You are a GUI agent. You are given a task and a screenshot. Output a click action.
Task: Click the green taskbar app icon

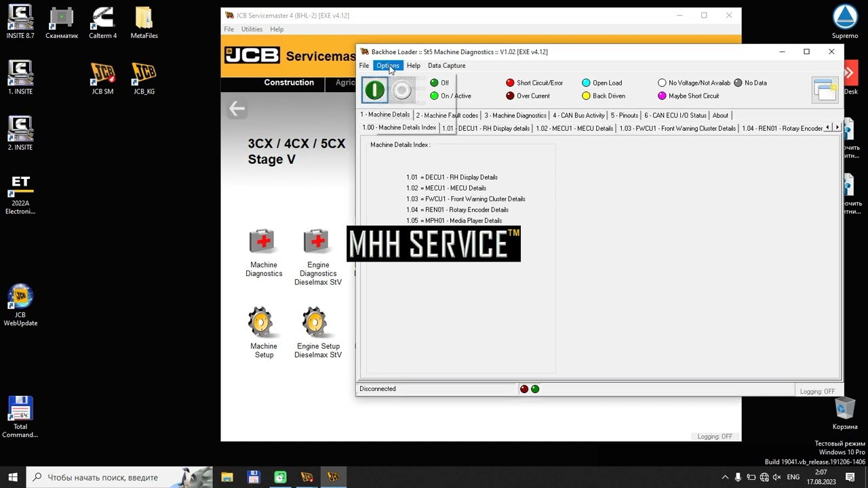click(x=280, y=477)
